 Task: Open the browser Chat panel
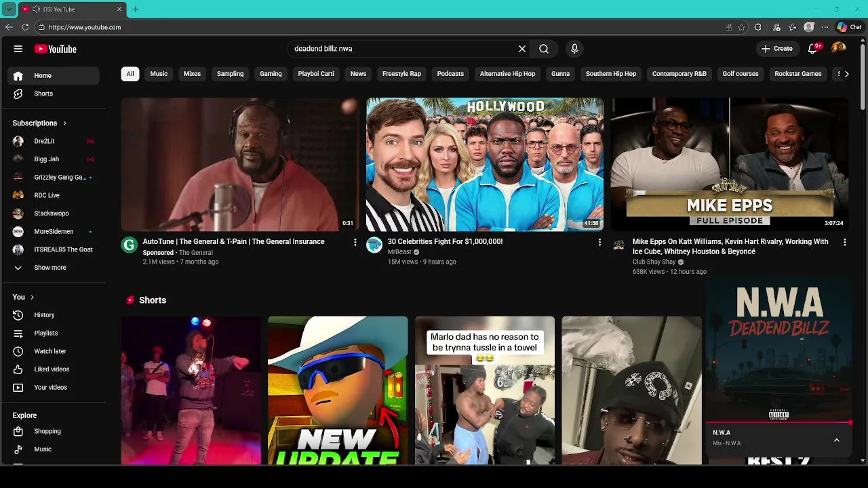[850, 27]
